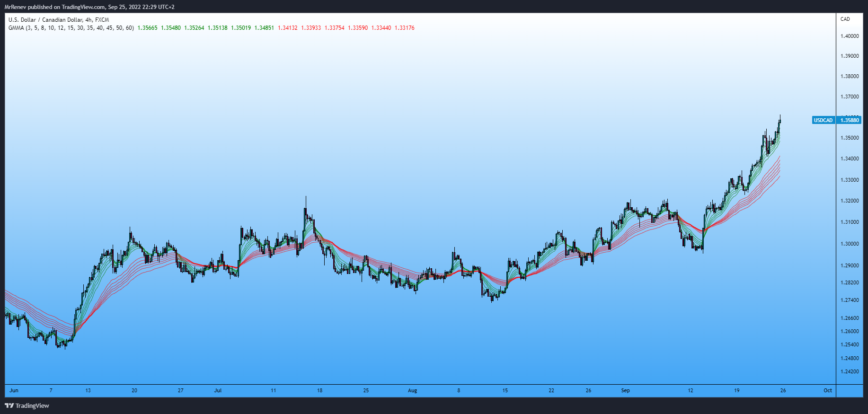
Task: Click the 1.28200 price axis label
Action: [850, 282]
